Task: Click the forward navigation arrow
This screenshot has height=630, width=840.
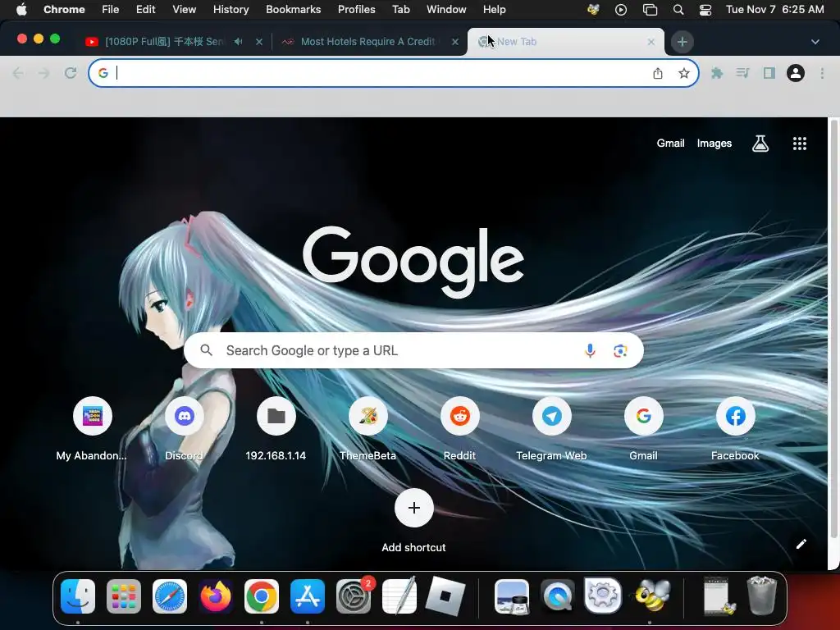Action: click(44, 73)
